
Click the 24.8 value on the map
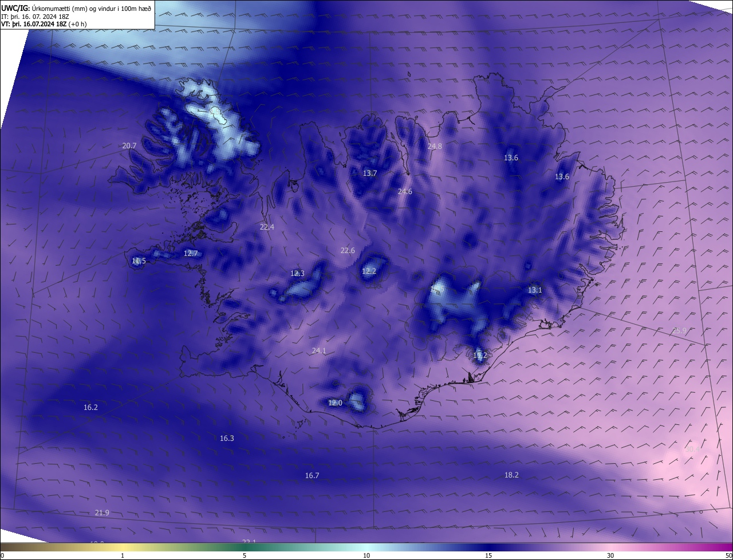[435, 147]
